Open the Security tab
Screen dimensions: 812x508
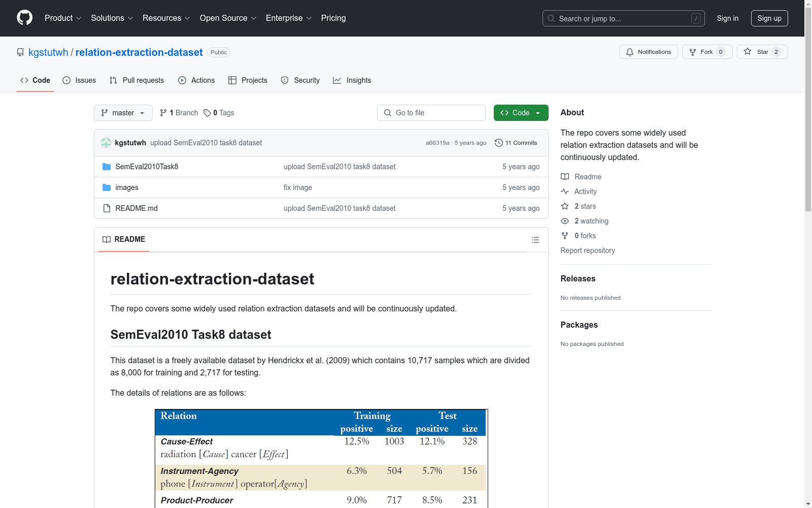[x=300, y=80]
